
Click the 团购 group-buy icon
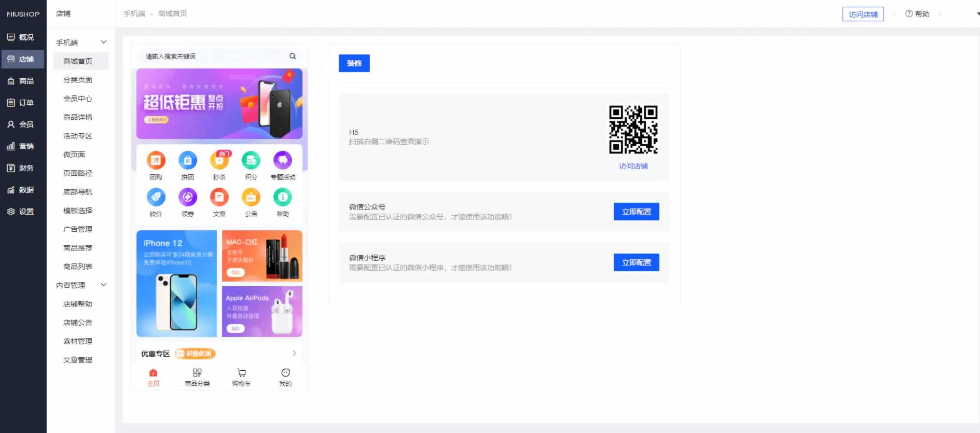pos(156,161)
